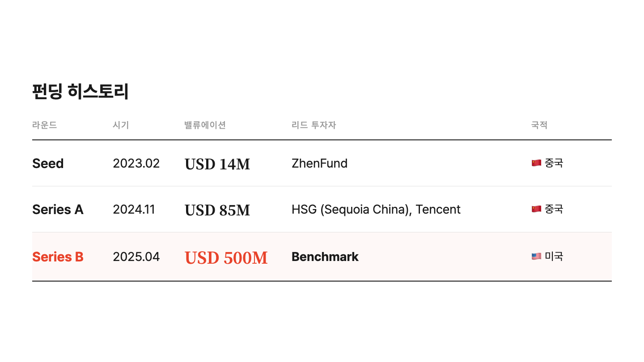Click the 밸류에이션 column header
644x362 pixels.
pyautogui.click(x=205, y=125)
